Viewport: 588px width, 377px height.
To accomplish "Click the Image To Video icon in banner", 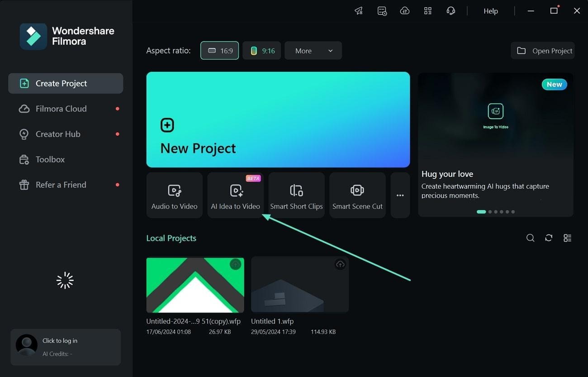I will tap(496, 111).
